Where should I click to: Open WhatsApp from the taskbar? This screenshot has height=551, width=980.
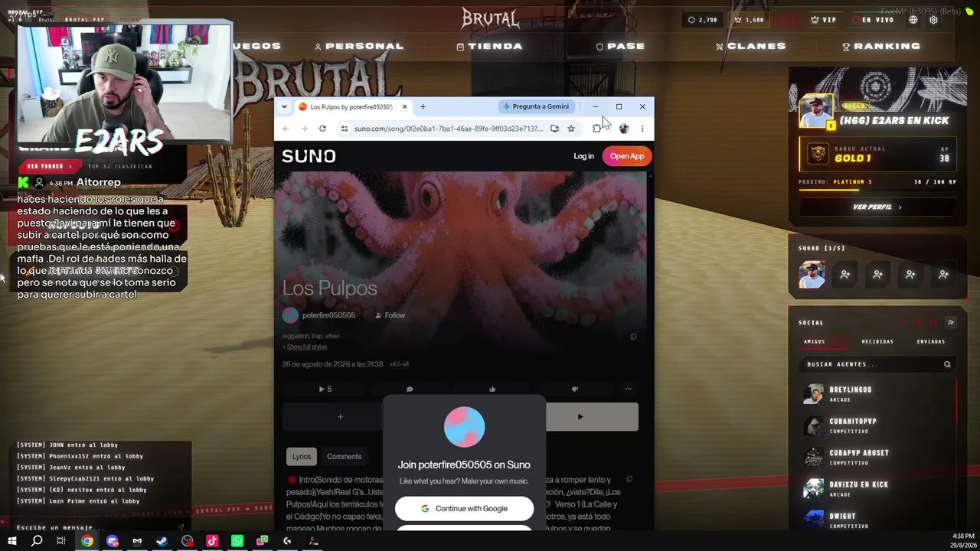pyautogui.click(x=237, y=541)
